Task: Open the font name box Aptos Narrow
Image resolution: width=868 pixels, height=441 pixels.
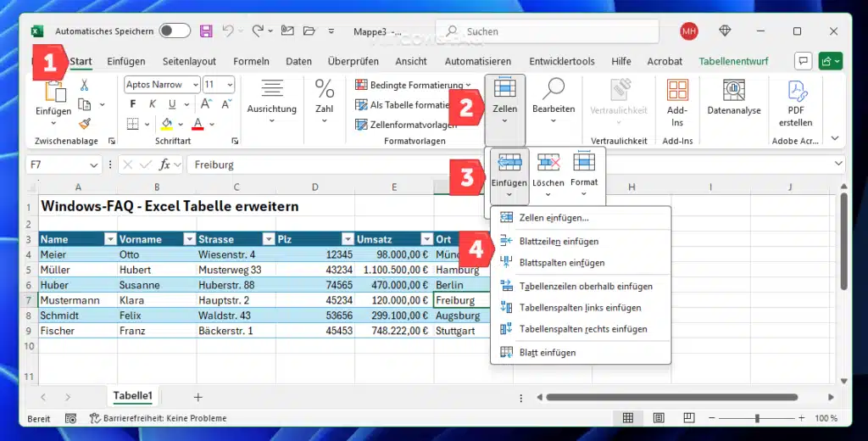Action: pos(162,85)
